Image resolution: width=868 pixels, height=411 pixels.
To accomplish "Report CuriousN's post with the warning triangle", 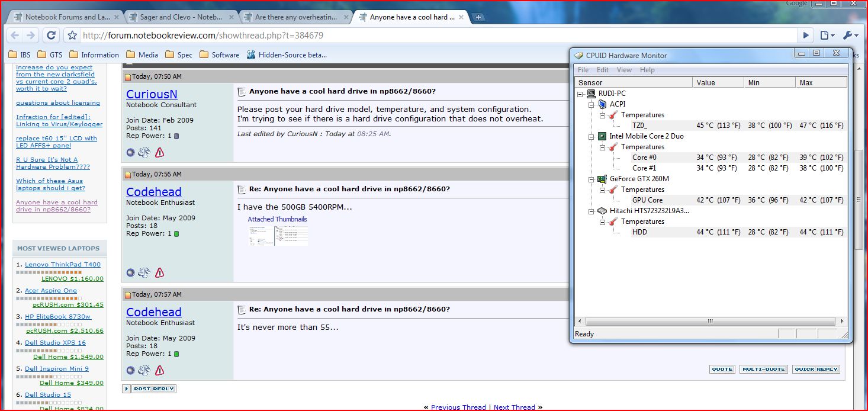I will pyautogui.click(x=159, y=153).
